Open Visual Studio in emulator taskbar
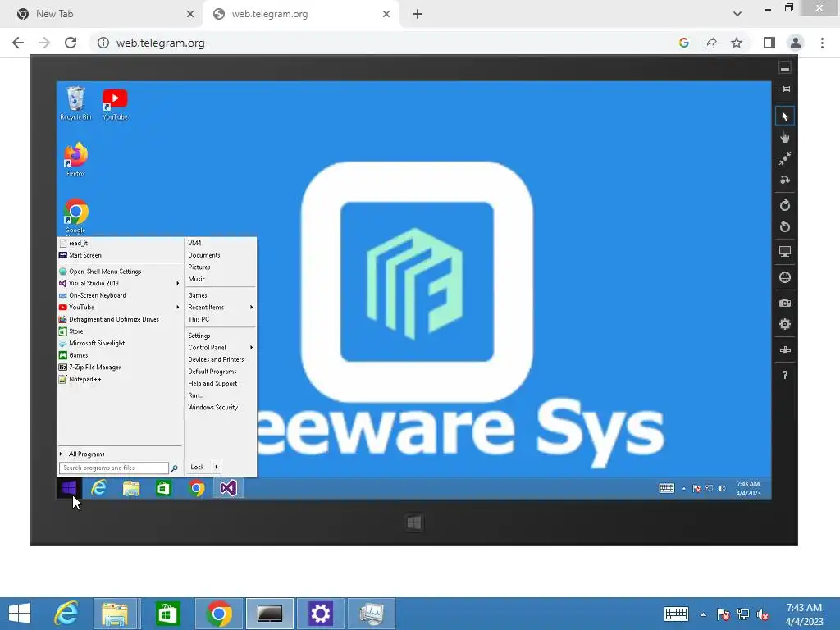This screenshot has width=840, height=630. coord(229,488)
